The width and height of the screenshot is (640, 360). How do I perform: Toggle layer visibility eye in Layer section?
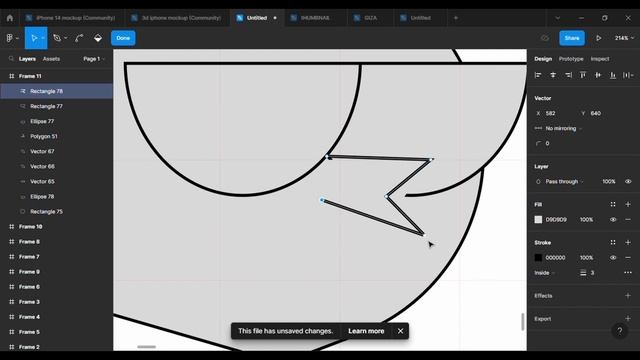[x=628, y=182]
